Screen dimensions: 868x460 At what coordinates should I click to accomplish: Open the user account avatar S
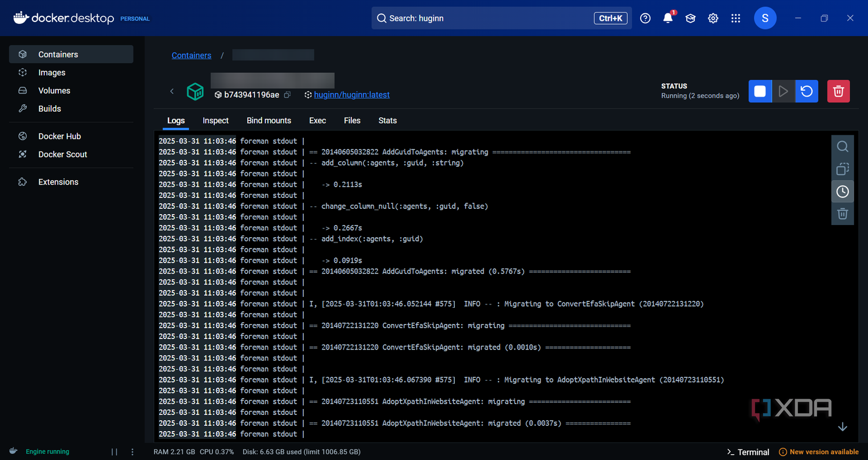(765, 19)
